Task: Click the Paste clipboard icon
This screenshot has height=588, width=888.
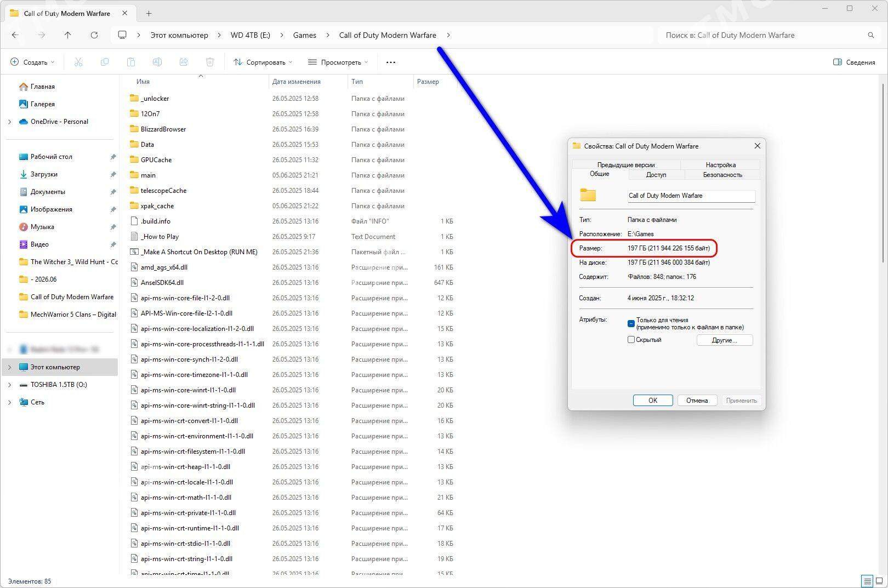Action: click(x=131, y=62)
